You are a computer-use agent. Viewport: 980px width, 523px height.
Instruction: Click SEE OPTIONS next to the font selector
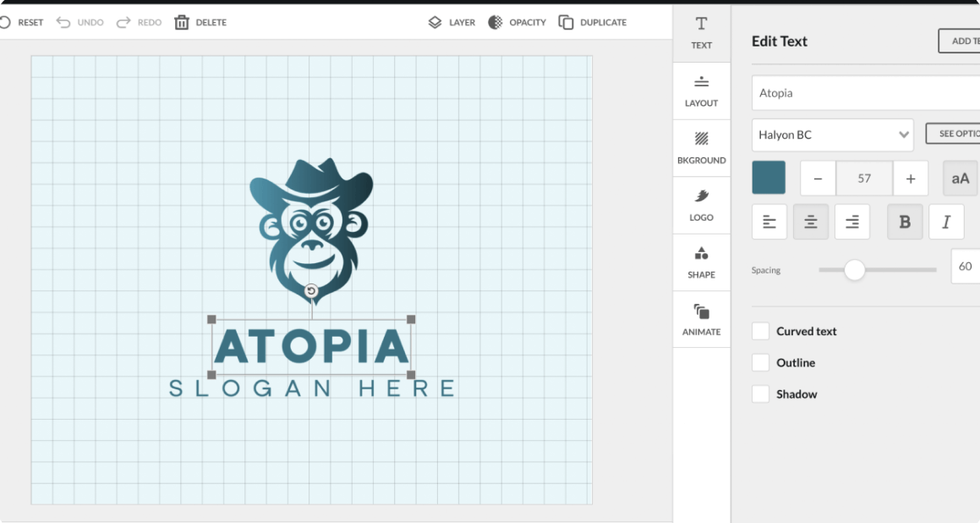(960, 134)
